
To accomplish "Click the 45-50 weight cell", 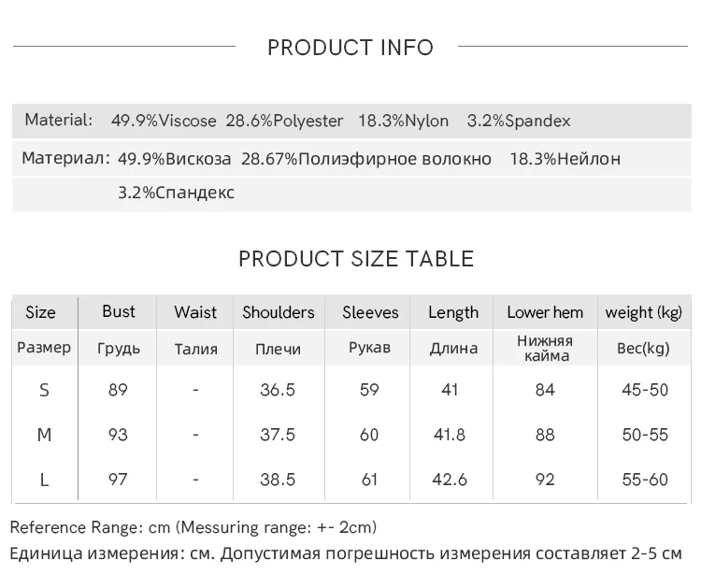I will click(645, 390).
